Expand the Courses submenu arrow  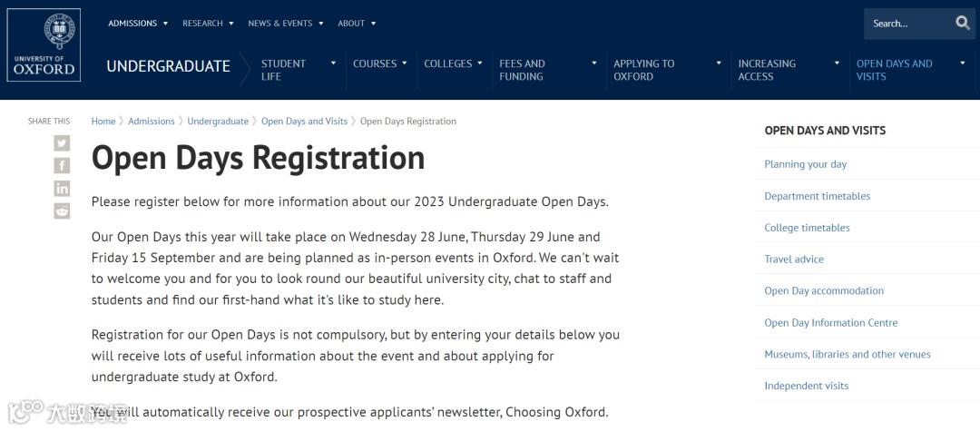(405, 64)
